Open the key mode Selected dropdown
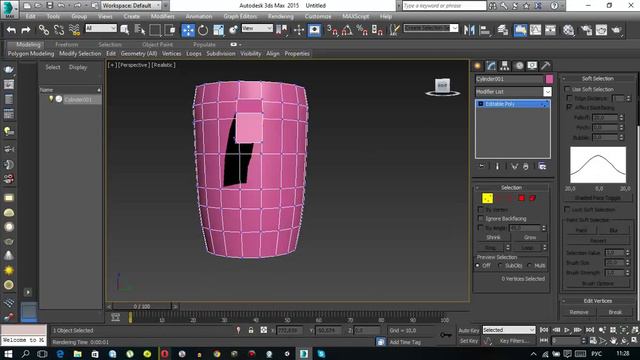 509,330
